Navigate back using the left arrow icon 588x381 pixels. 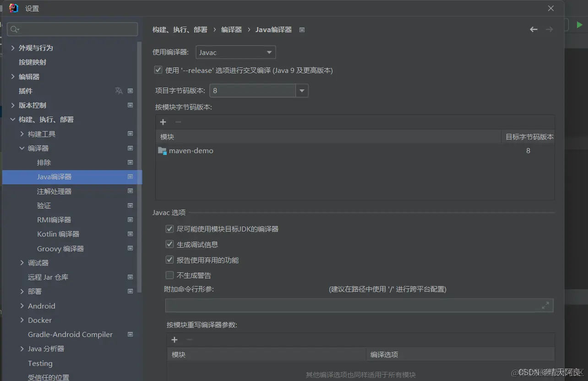pyautogui.click(x=534, y=29)
